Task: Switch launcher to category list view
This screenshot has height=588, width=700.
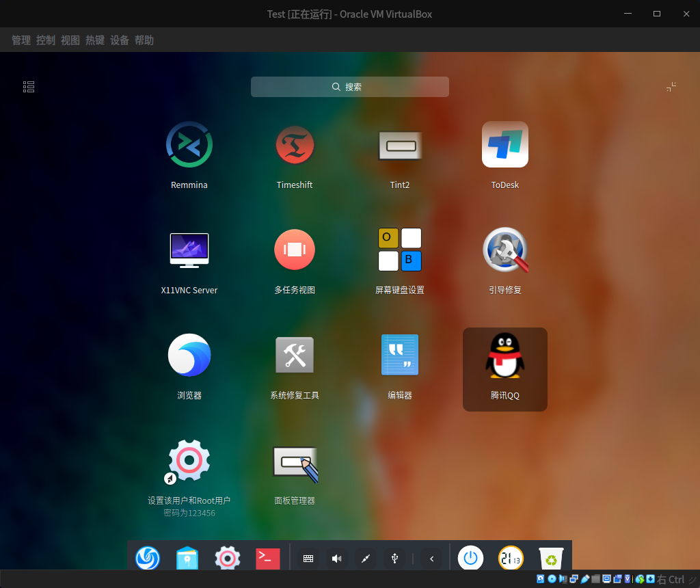Action: [x=29, y=87]
